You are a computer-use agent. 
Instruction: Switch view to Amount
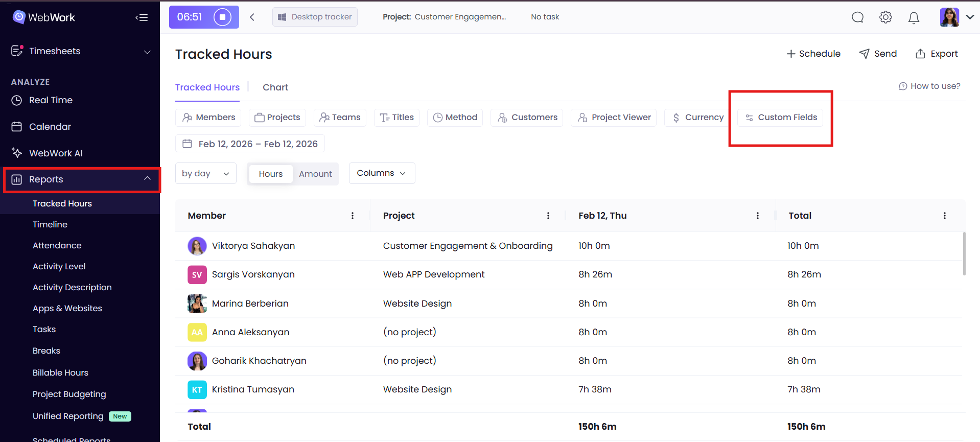[315, 174]
